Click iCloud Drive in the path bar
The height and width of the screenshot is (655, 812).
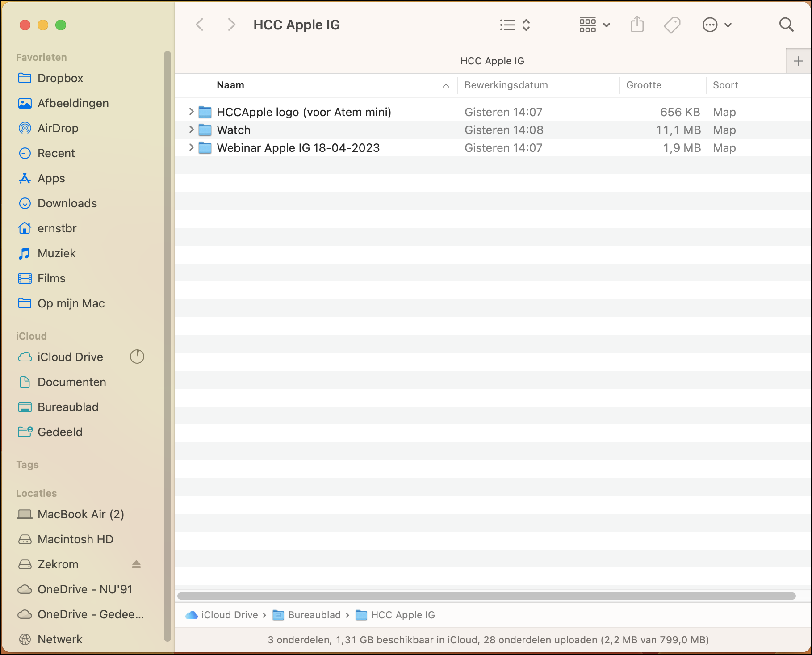click(222, 615)
